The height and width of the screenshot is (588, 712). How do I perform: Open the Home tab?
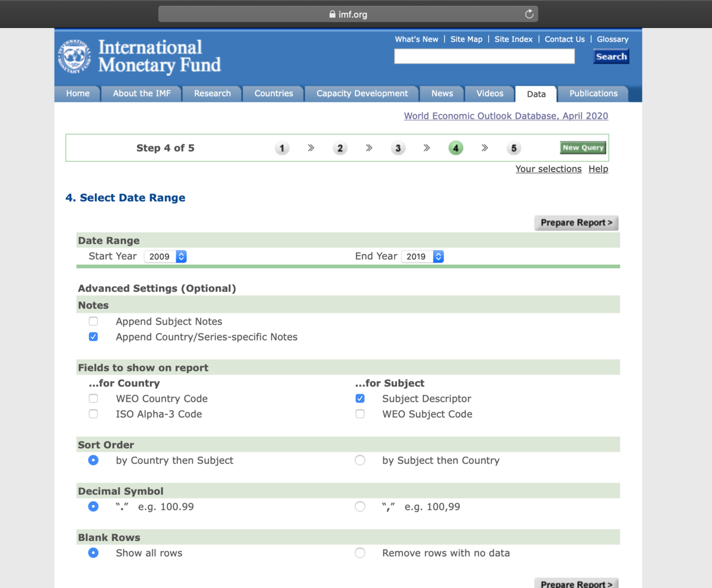pyautogui.click(x=78, y=94)
